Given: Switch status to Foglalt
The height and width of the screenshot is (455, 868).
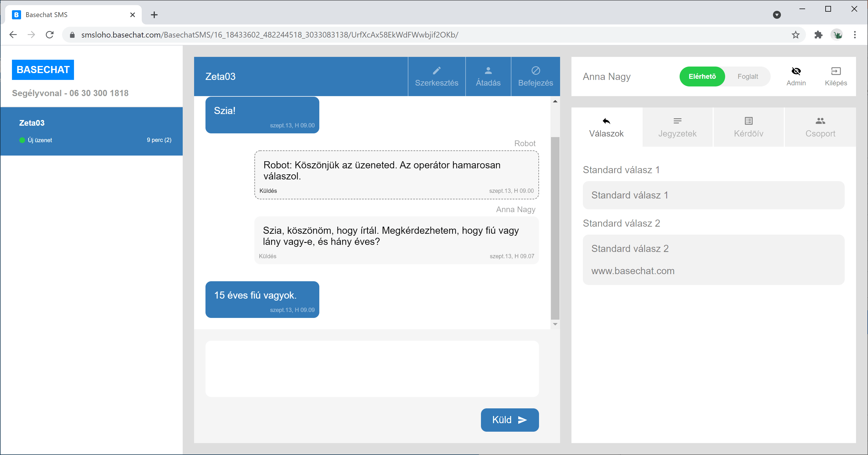Looking at the screenshot, I should (747, 76).
